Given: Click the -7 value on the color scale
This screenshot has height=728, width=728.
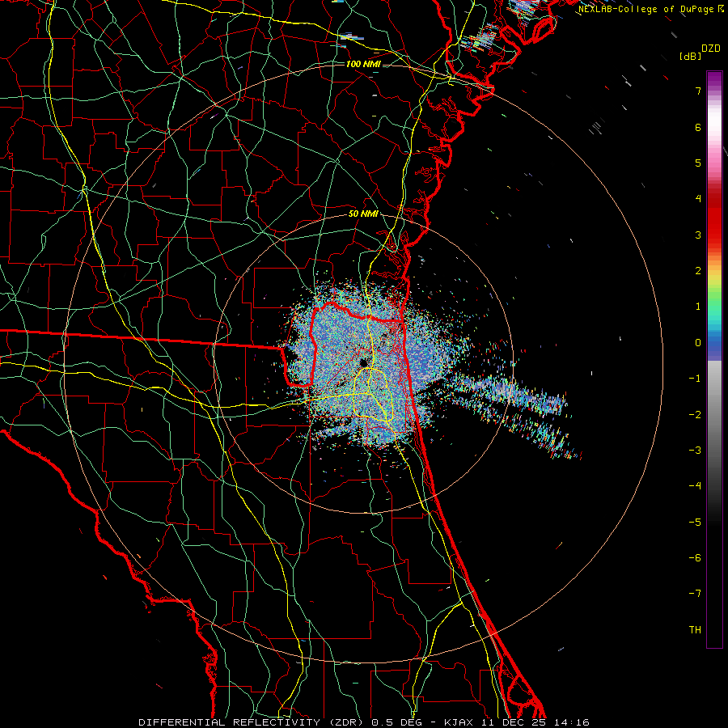Looking at the screenshot, I should tap(695, 594).
